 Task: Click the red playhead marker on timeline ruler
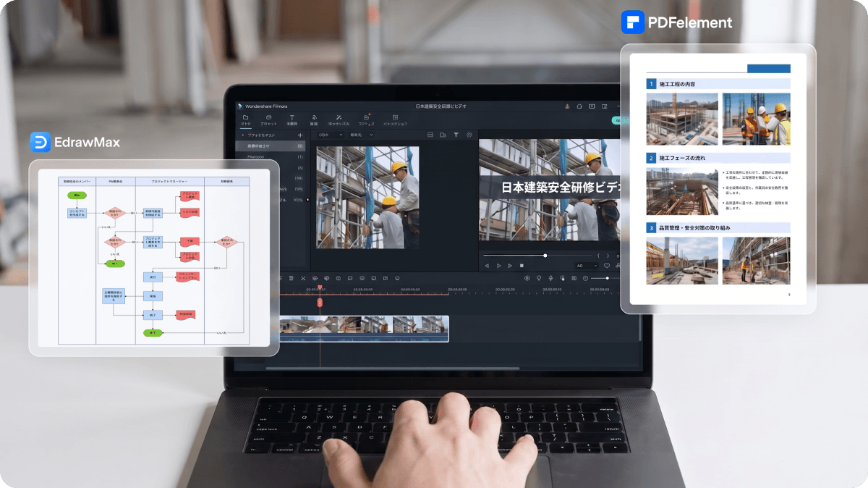pyautogui.click(x=320, y=288)
